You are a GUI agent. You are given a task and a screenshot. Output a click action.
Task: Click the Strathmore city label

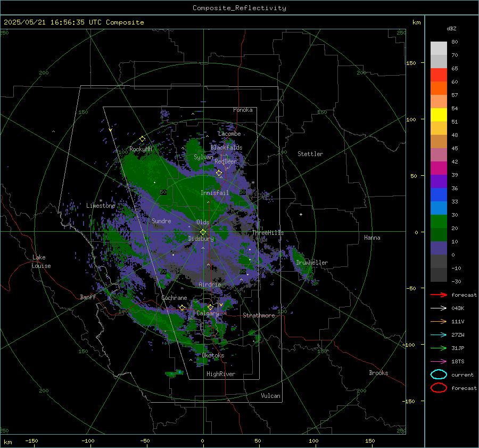(259, 315)
